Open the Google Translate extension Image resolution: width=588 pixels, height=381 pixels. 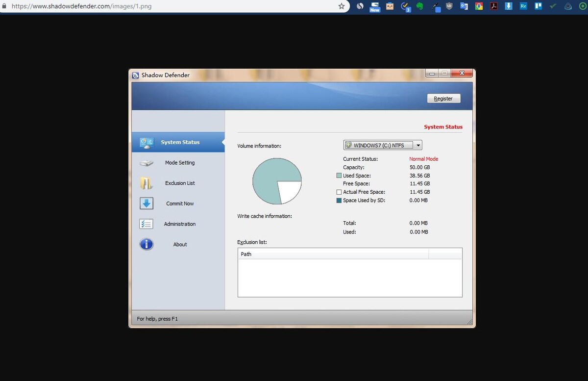click(x=464, y=6)
